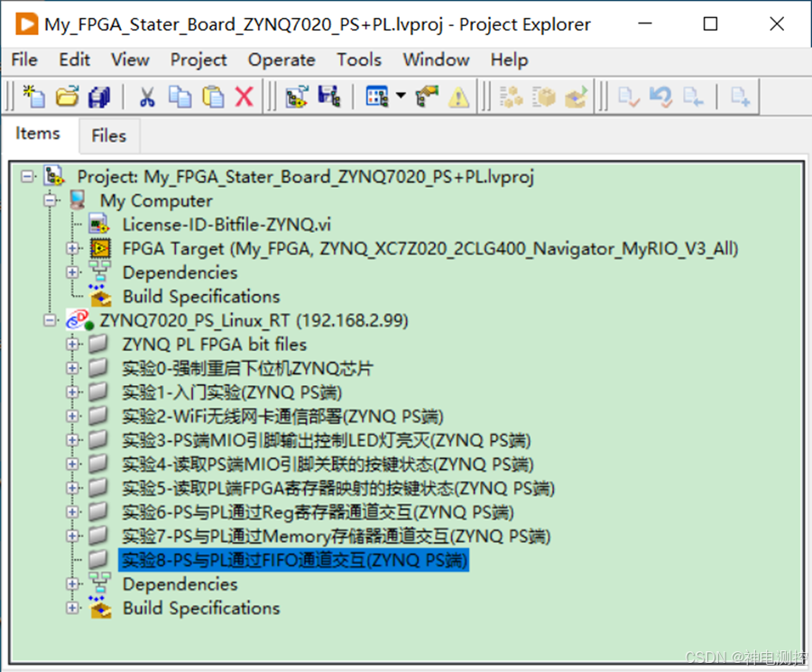Click the Resolve Conflicts icon
The image size is (812, 672).
point(427,97)
